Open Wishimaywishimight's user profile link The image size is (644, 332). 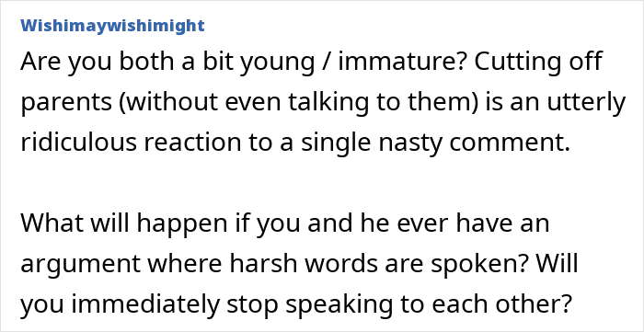coord(112,26)
